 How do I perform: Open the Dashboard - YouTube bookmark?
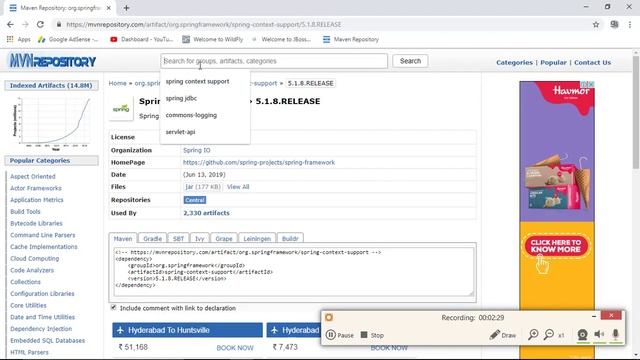coord(142,39)
